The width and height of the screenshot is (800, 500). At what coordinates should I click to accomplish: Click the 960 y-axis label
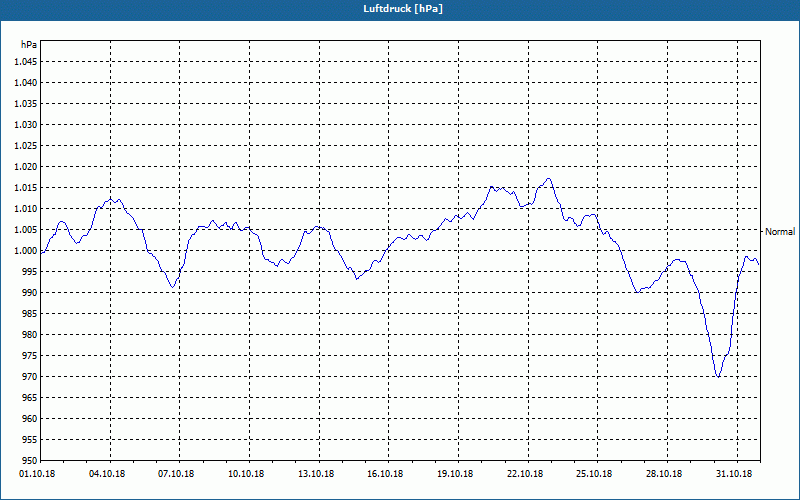point(31,419)
